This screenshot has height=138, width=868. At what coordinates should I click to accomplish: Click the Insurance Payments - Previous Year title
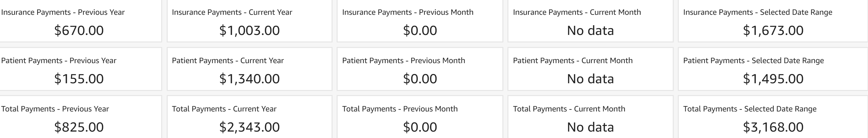[63, 12]
